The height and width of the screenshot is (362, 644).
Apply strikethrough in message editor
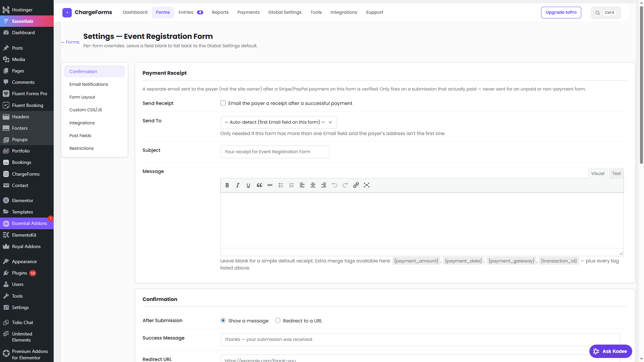[x=270, y=185]
